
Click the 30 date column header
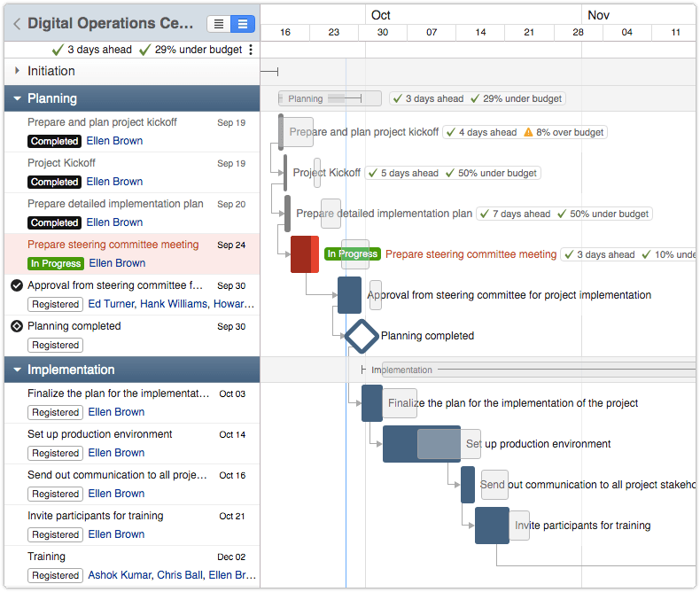(x=383, y=32)
